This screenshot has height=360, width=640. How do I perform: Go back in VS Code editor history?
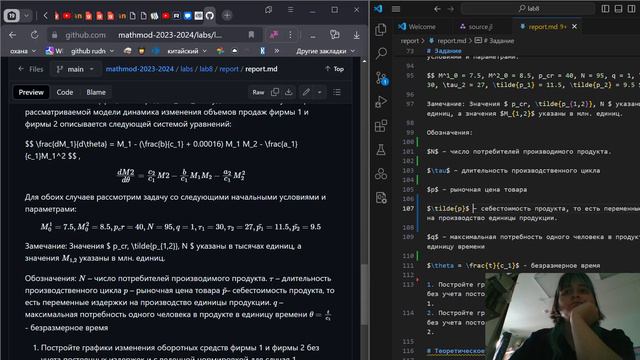[x=437, y=9]
